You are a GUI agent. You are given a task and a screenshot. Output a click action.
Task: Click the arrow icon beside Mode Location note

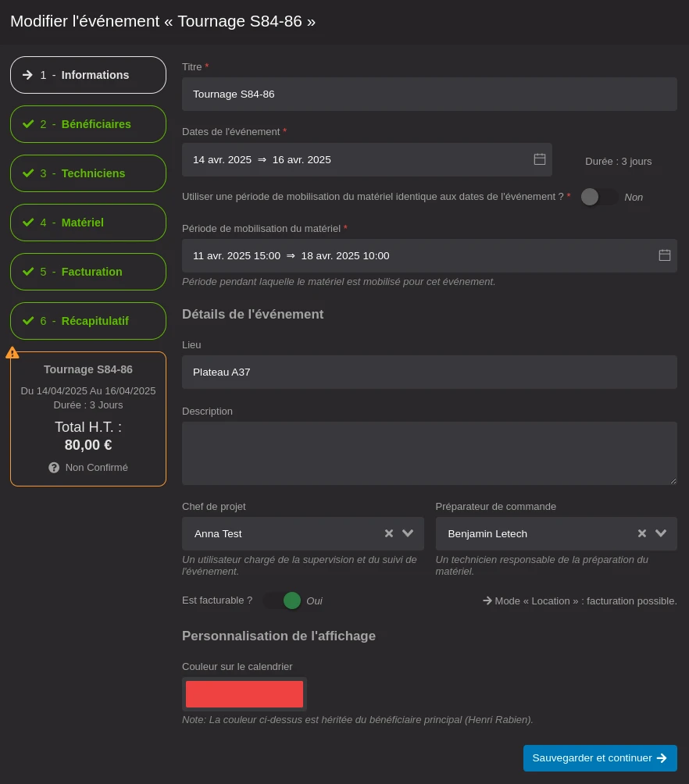pos(487,600)
